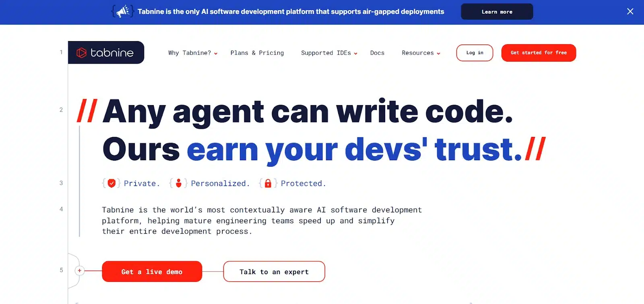Click the Log in button
Viewport: 644px width, 304px height.
click(475, 53)
